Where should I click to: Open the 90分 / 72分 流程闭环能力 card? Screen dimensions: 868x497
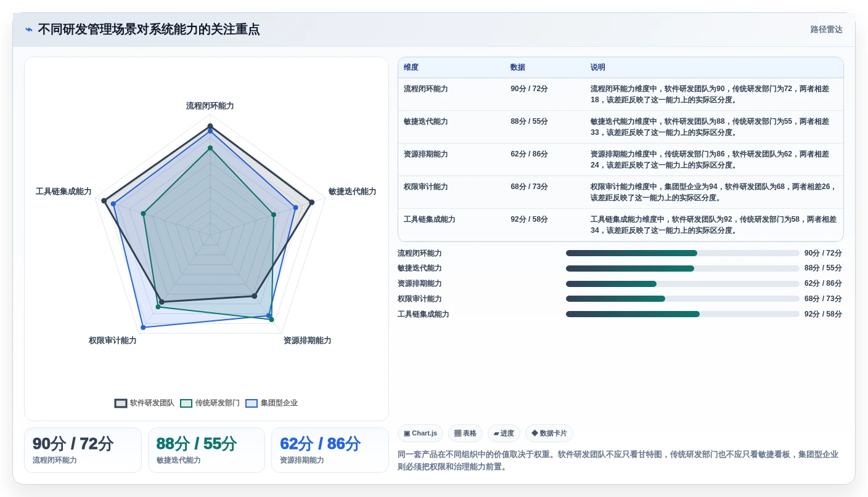click(x=83, y=450)
